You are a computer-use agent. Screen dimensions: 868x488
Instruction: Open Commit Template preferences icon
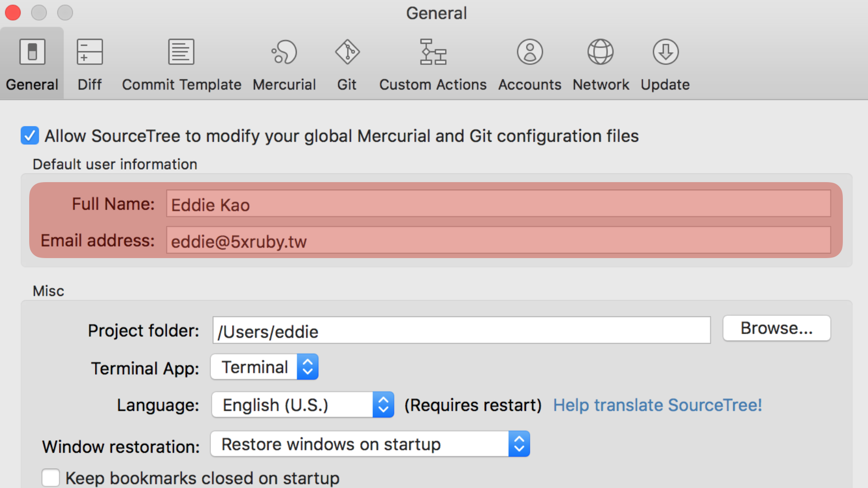181,52
